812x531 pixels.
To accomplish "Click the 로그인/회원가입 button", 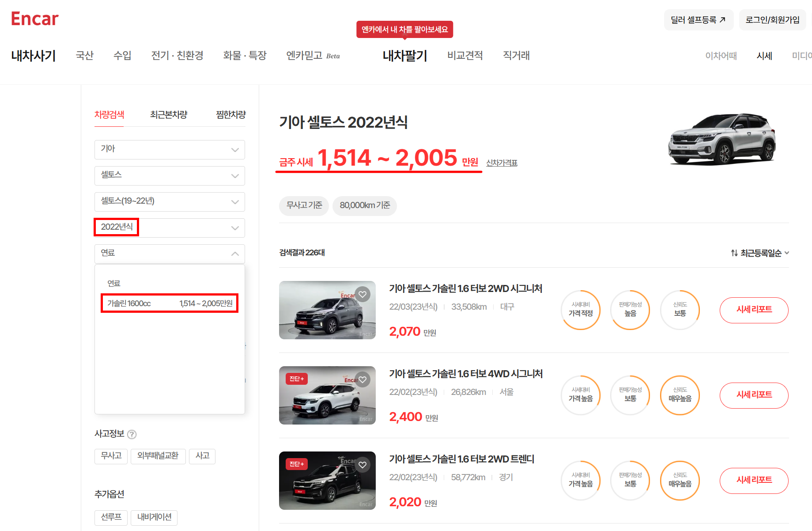I will [x=773, y=20].
